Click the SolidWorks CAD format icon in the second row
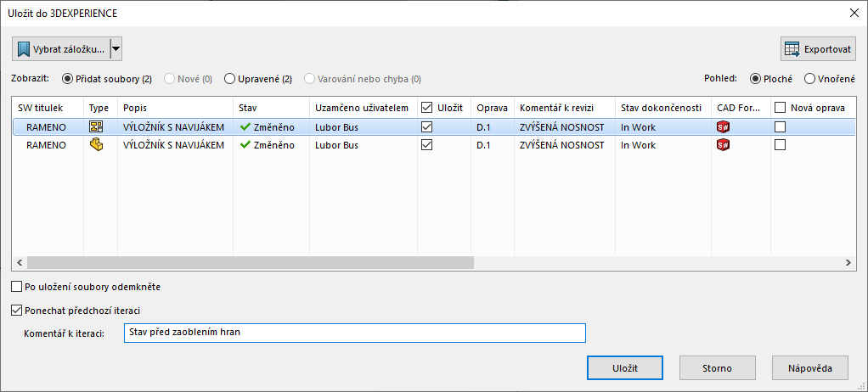This screenshot has height=392, width=868. click(723, 145)
